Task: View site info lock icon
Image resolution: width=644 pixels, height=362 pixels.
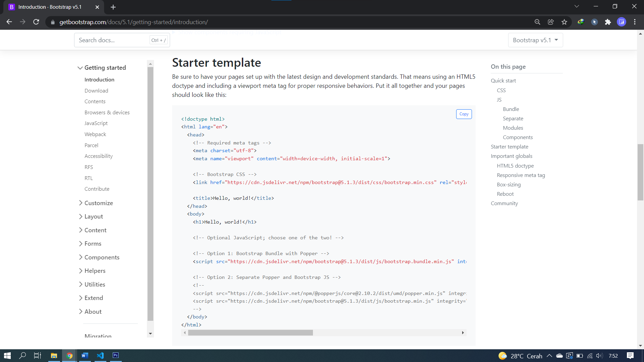Action: click(x=53, y=22)
